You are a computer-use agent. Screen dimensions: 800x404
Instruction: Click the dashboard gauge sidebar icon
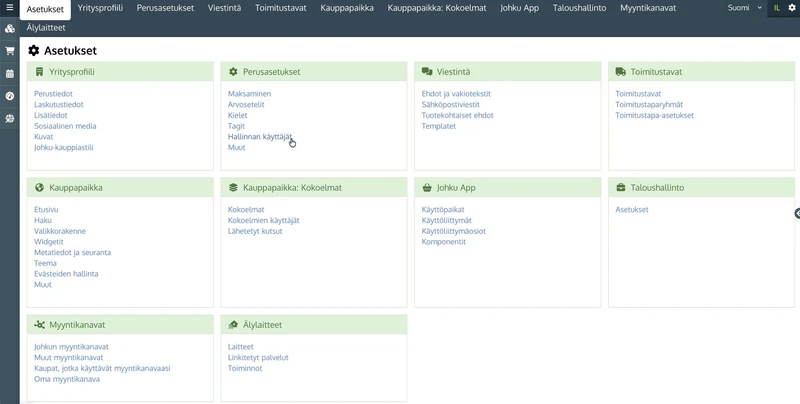pyautogui.click(x=10, y=96)
